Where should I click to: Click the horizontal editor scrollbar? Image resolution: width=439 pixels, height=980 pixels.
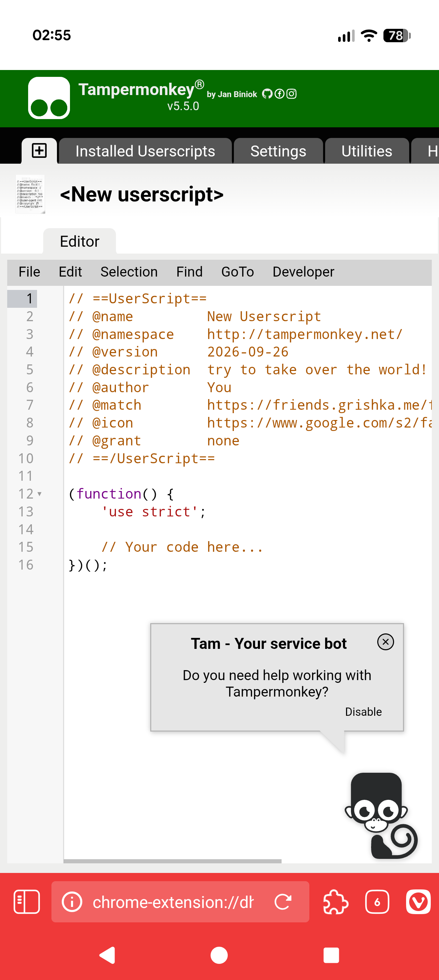pos(173,861)
